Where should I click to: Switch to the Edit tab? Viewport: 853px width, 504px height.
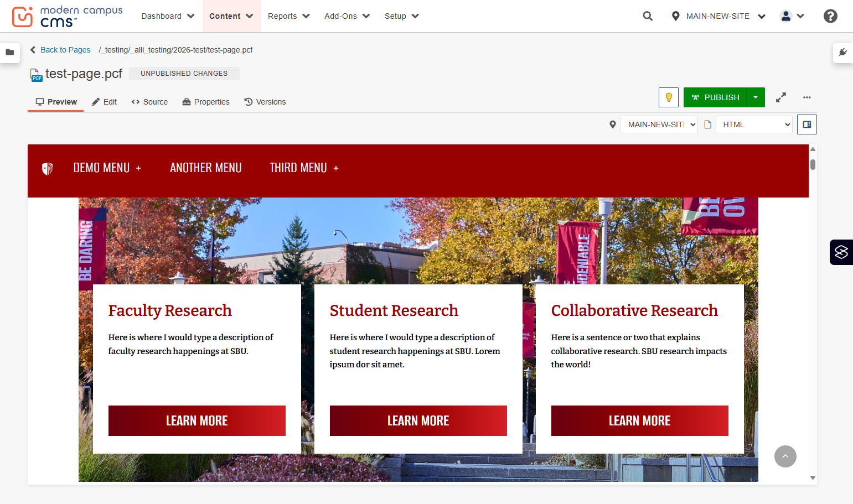pos(104,102)
